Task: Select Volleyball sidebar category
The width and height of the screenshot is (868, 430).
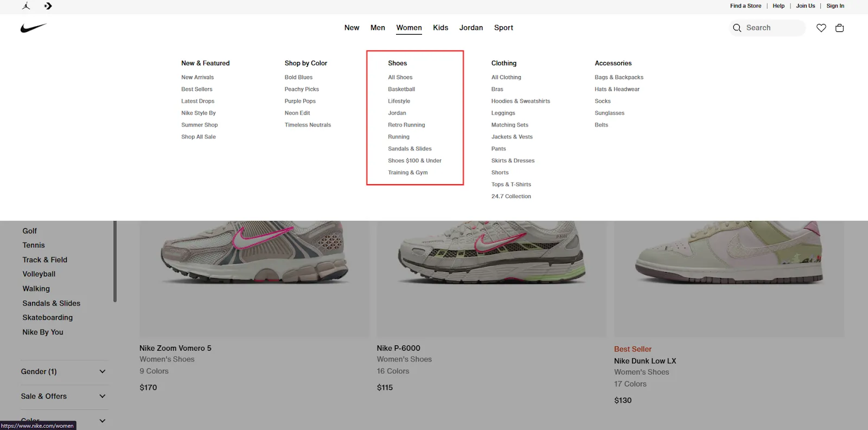Action: tap(39, 274)
